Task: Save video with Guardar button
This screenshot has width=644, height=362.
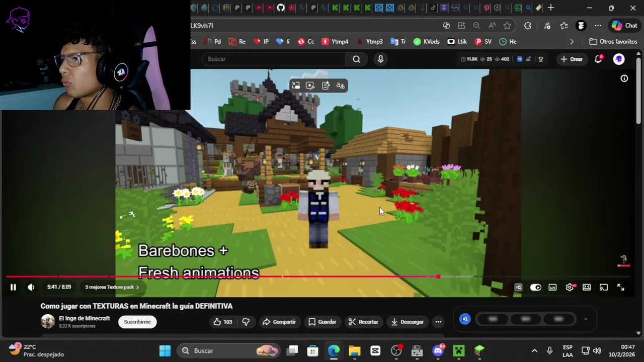Action: (x=323, y=322)
